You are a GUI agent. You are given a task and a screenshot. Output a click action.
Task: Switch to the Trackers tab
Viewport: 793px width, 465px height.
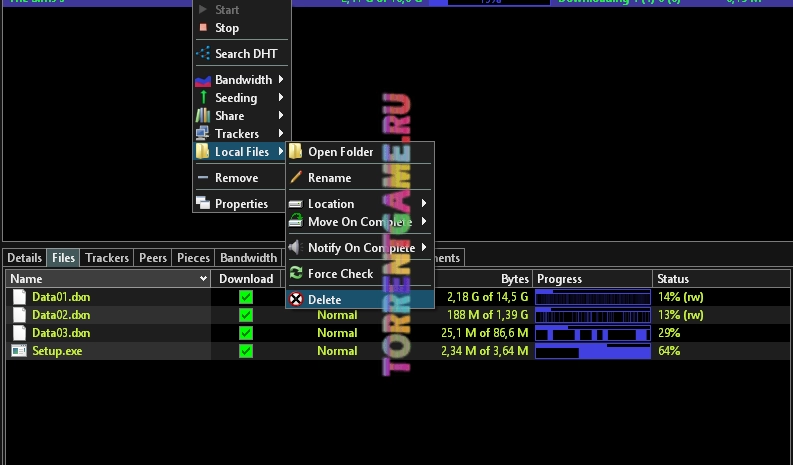[x=107, y=258]
